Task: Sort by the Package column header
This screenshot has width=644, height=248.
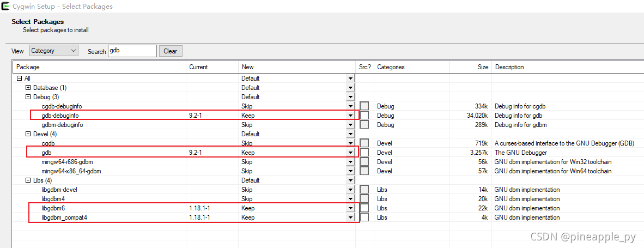Action: (x=99, y=67)
